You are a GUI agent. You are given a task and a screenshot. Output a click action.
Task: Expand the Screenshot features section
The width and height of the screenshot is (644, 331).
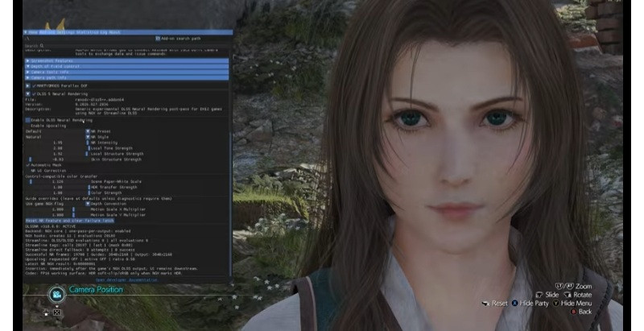tap(127, 60)
